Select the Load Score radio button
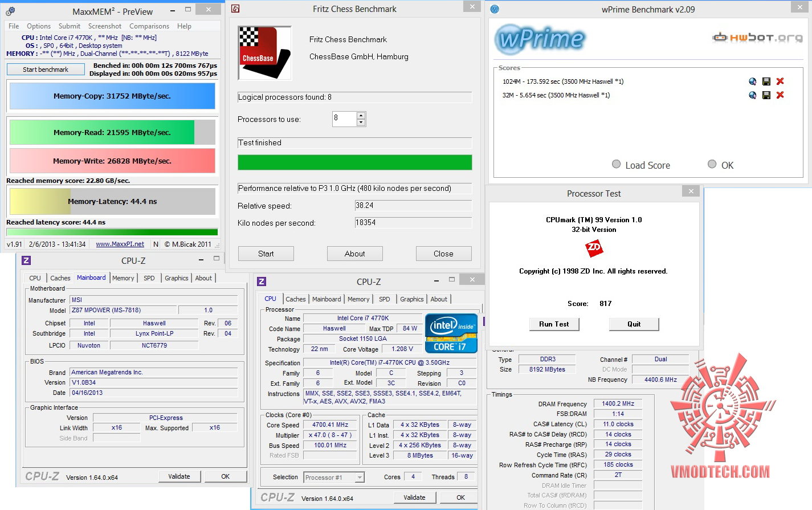 [616, 164]
